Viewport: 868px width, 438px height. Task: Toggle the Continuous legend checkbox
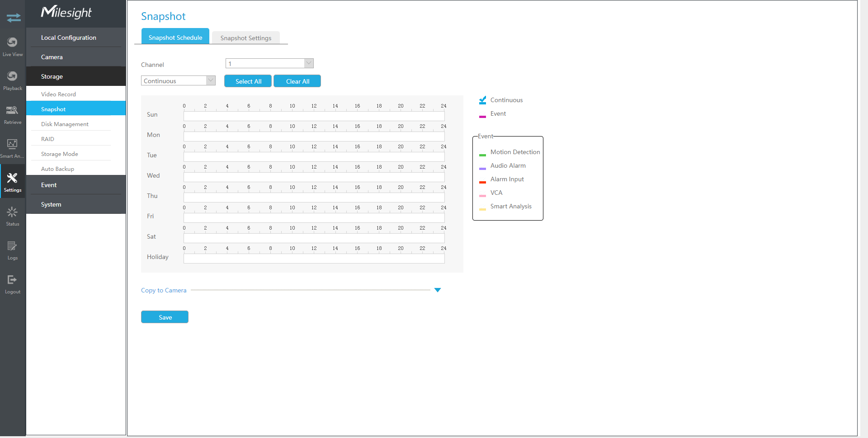(483, 100)
